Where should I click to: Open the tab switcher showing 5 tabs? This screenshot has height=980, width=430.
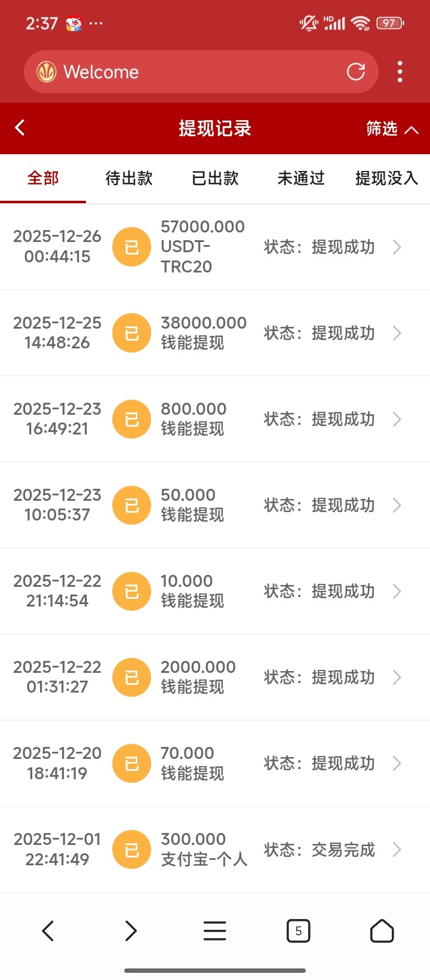point(298,931)
